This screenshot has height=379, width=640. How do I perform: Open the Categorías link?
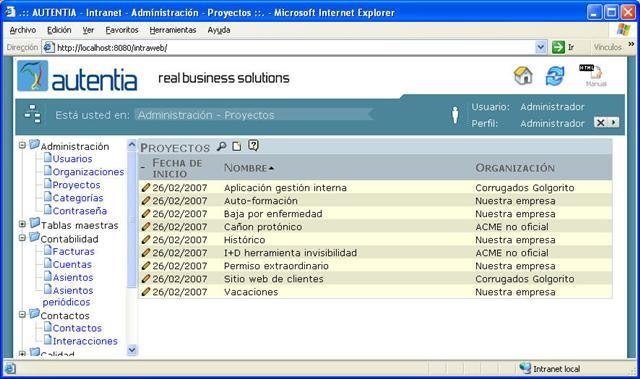click(78, 198)
